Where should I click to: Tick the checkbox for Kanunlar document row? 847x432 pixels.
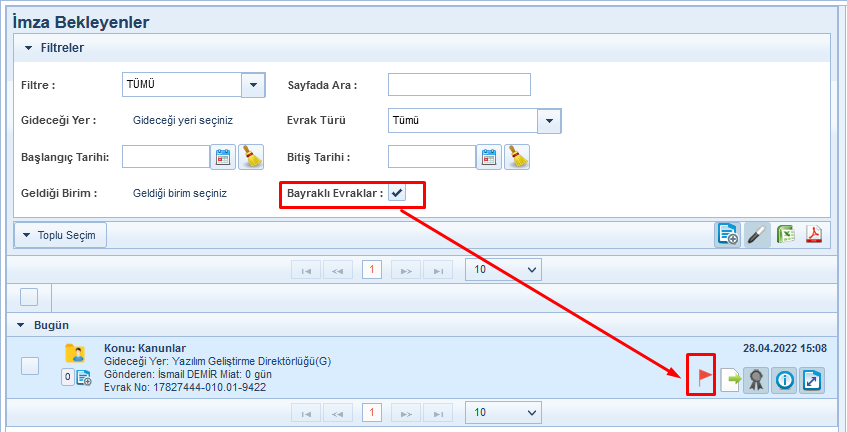point(30,366)
